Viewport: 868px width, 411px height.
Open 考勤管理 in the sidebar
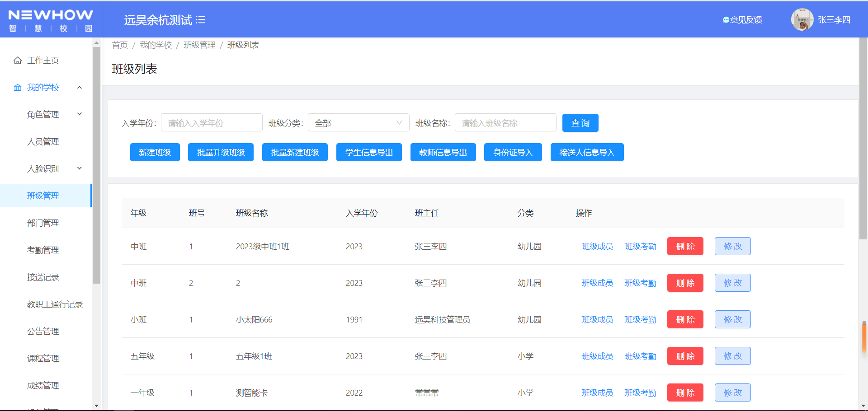[x=43, y=250]
